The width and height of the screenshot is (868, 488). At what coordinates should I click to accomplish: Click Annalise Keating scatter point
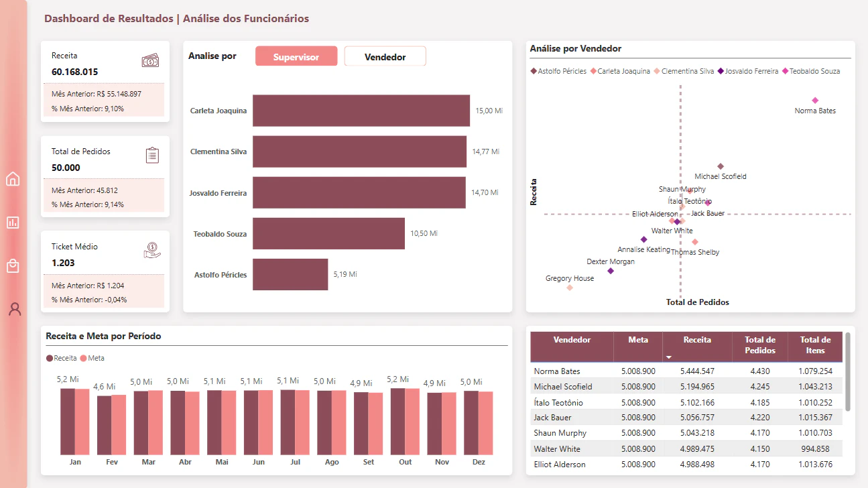point(644,239)
